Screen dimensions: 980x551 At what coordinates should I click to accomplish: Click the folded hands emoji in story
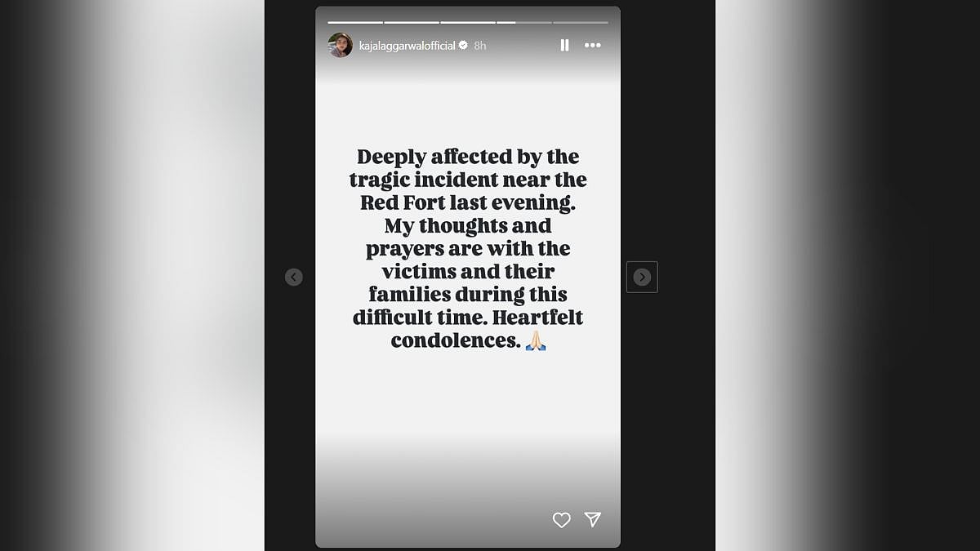click(536, 340)
